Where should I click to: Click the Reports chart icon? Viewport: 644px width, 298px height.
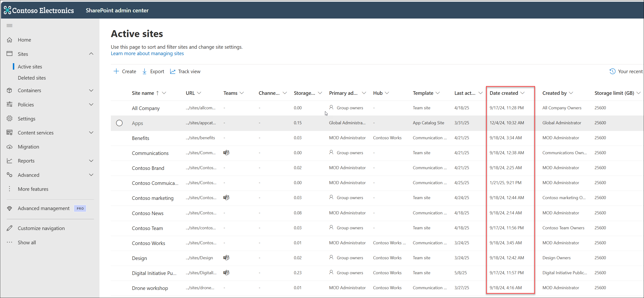(x=10, y=161)
